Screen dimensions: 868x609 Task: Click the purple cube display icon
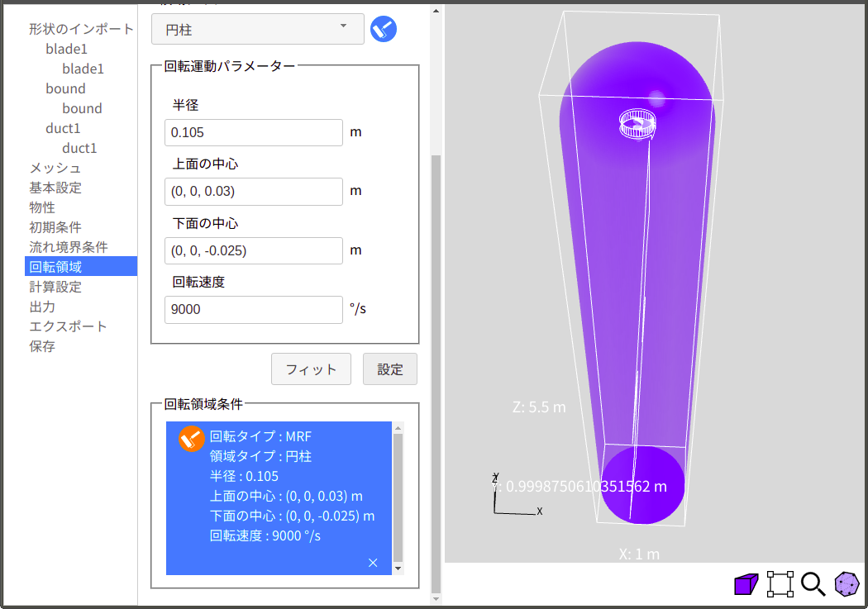(x=746, y=584)
